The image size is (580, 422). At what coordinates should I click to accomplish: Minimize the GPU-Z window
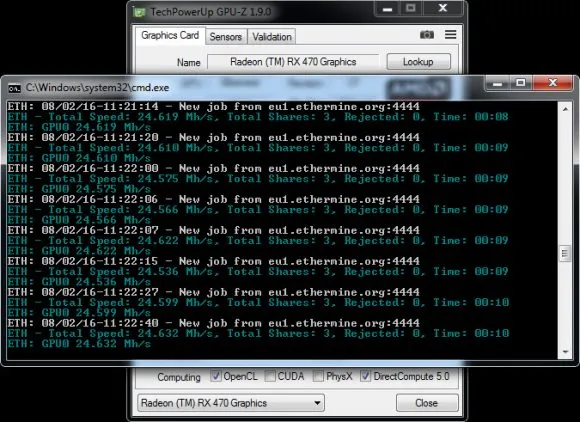[387, 9]
